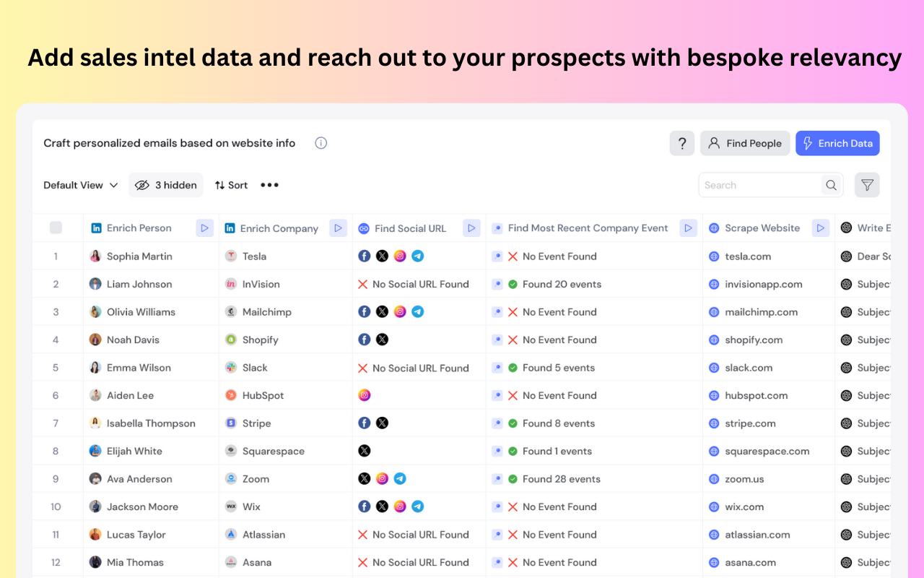Open the three-dot more options menu
924x578 pixels.
pos(270,185)
